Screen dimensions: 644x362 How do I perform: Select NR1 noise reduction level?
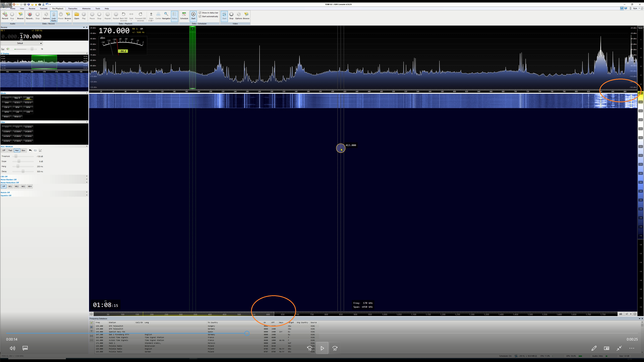coord(10,186)
